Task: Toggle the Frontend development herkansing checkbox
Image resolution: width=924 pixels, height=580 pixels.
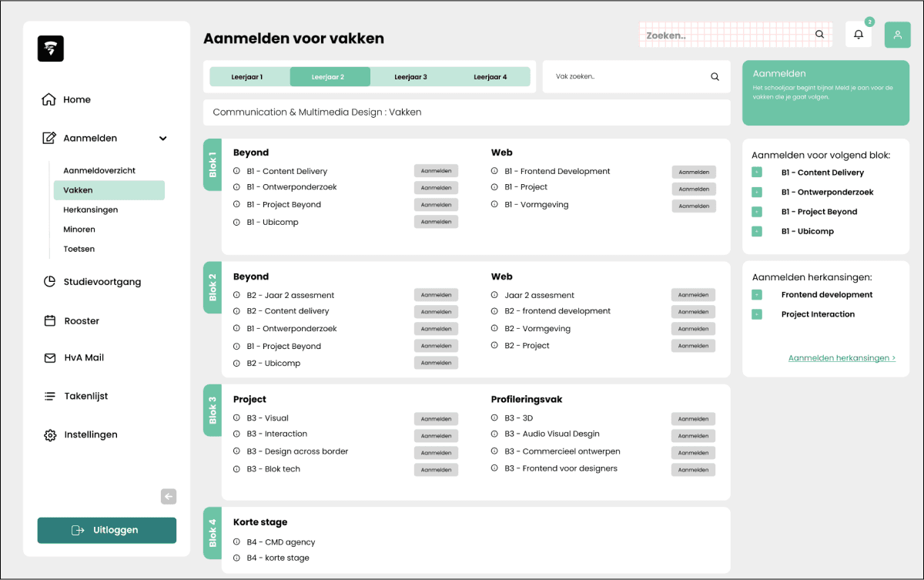Action: tap(757, 295)
